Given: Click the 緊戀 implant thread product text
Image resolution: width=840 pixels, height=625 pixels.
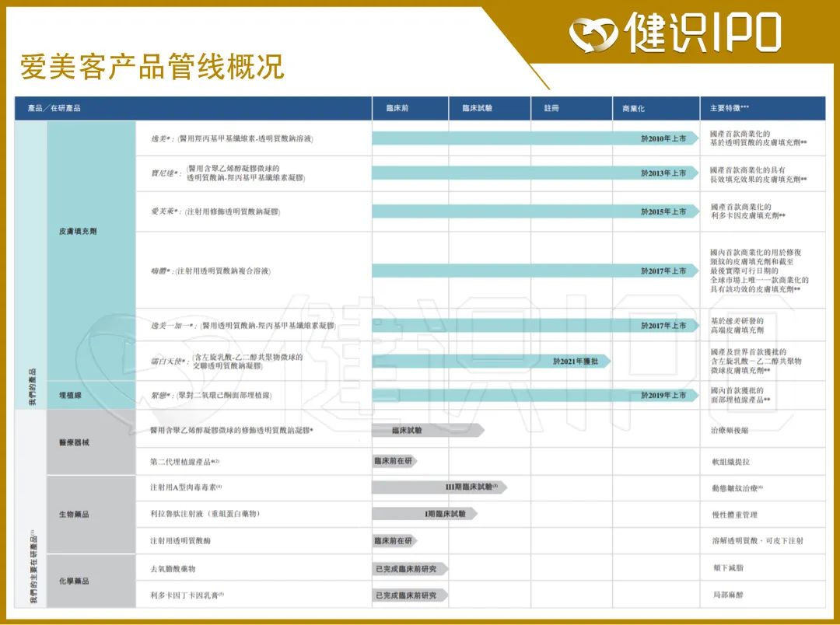Looking at the screenshot, I should 211,395.
